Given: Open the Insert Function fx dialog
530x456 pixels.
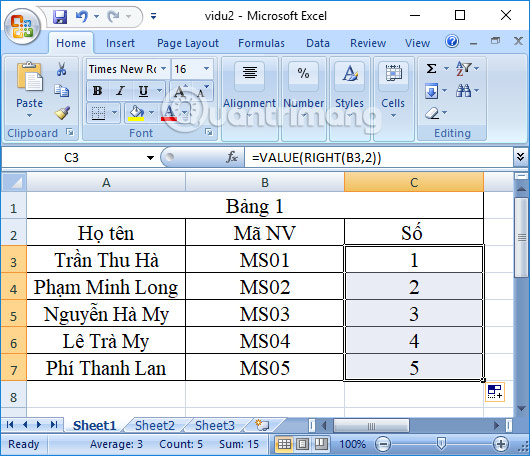Looking at the screenshot, I should (232, 157).
